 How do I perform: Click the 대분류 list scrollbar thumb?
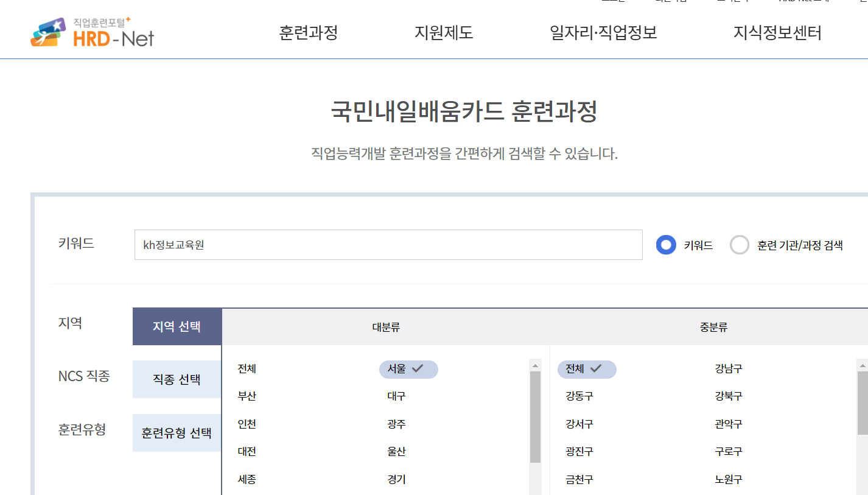(x=536, y=417)
